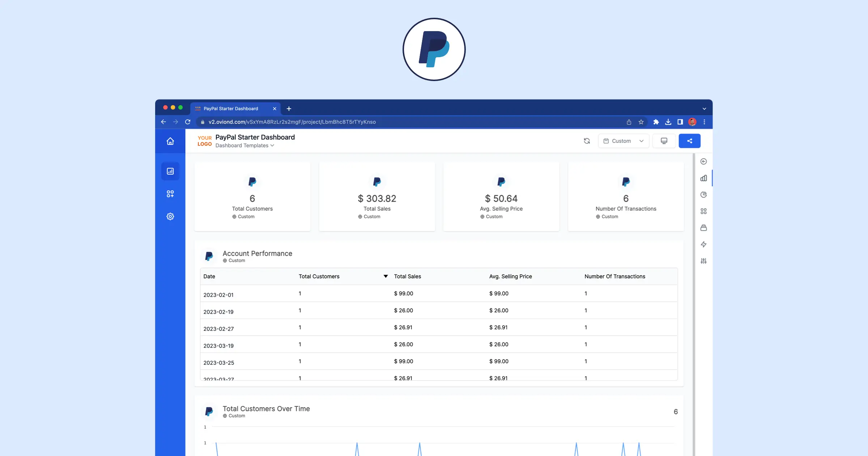Open the browser profile avatar

coord(692,122)
